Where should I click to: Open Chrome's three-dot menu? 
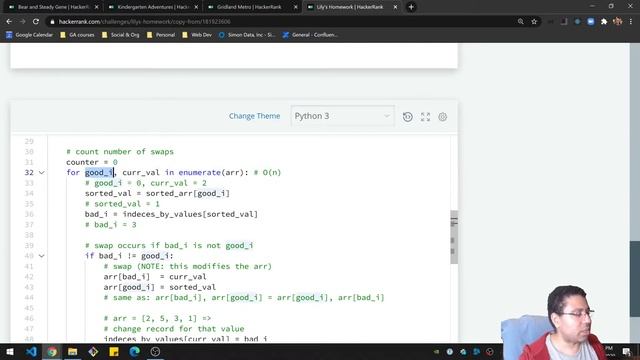pyautogui.click(x=631, y=22)
